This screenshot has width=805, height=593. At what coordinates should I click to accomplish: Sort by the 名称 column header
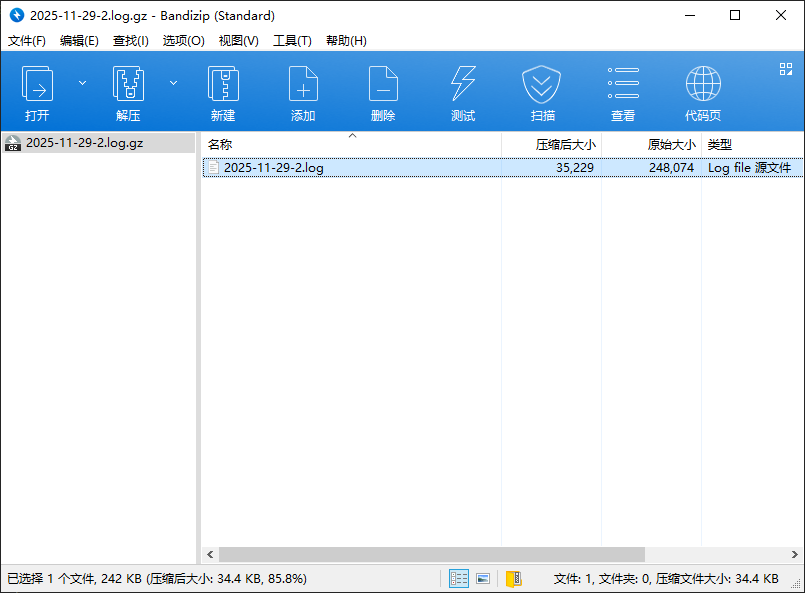(351, 145)
